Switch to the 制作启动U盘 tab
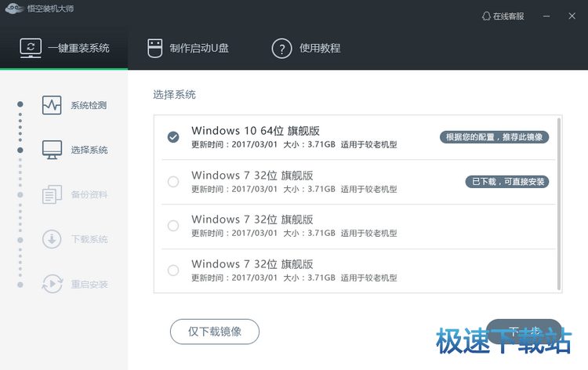 coord(189,48)
